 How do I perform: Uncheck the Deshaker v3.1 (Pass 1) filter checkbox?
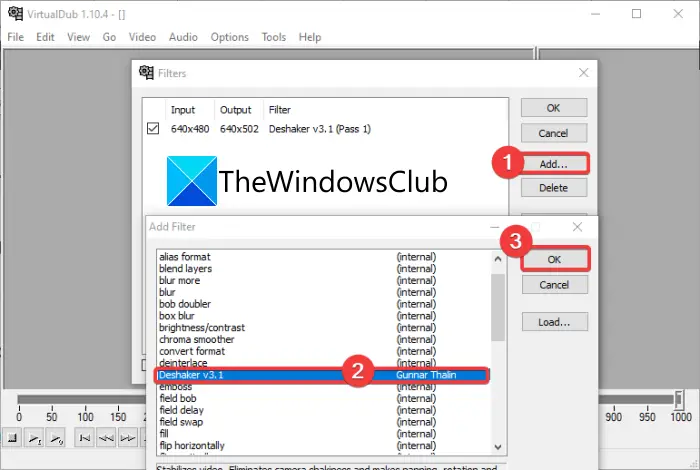click(x=153, y=129)
